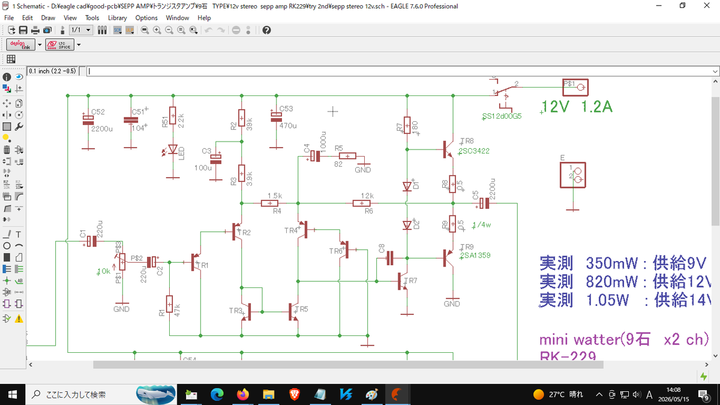Select the Info tool in the sidebar
Viewport: 720px width, 405px height.
click(x=7, y=77)
